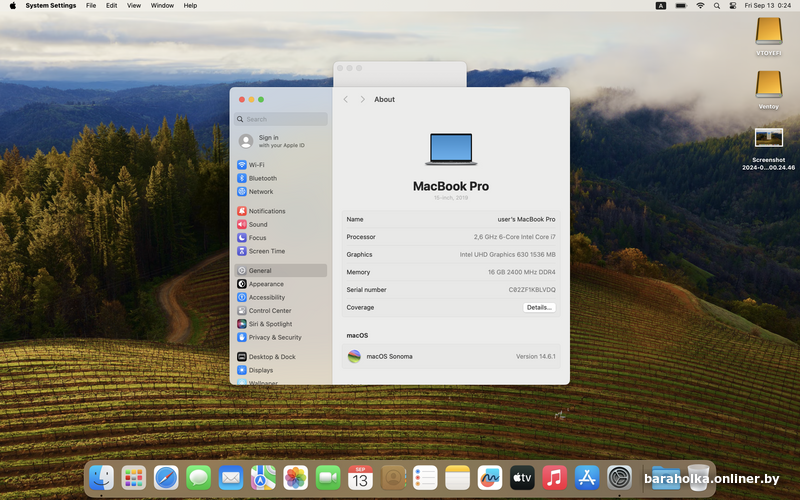Open Finder from the Dock
This screenshot has width=800, height=500.
pos(101,478)
